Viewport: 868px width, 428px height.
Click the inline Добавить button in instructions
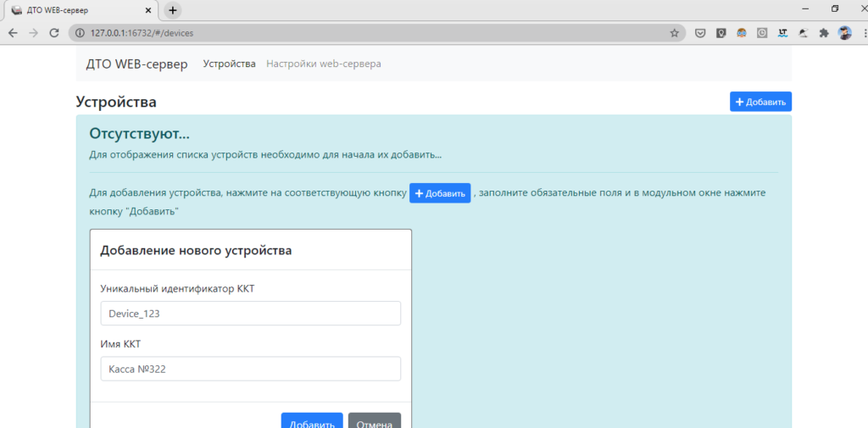[x=440, y=193]
